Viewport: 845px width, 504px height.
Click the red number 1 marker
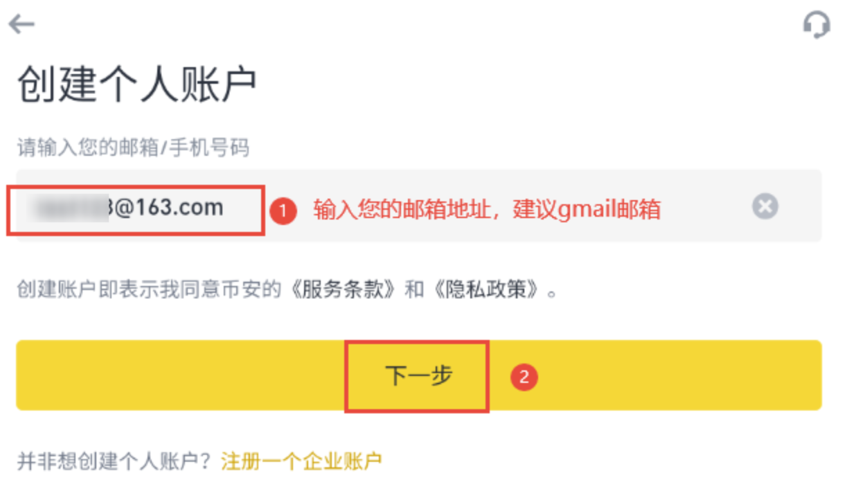(283, 210)
